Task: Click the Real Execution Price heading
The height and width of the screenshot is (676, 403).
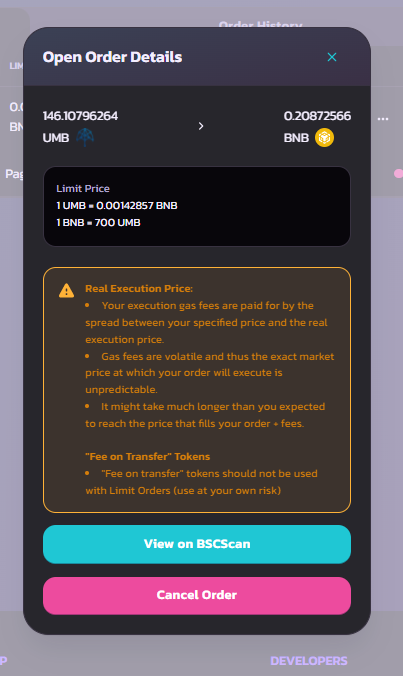Action: click(x=139, y=288)
